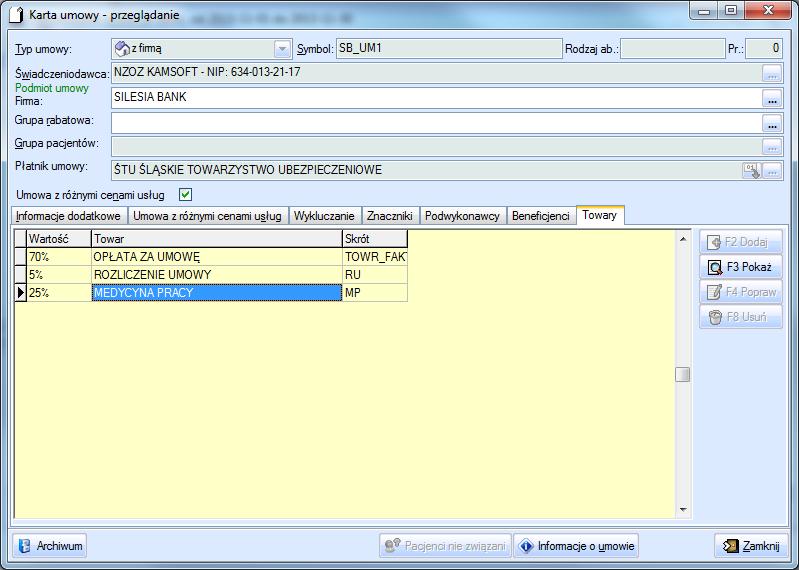This screenshot has width=799, height=570.
Task: Click the hand-pointer icon in Płatnik umowy
Action: point(752,171)
